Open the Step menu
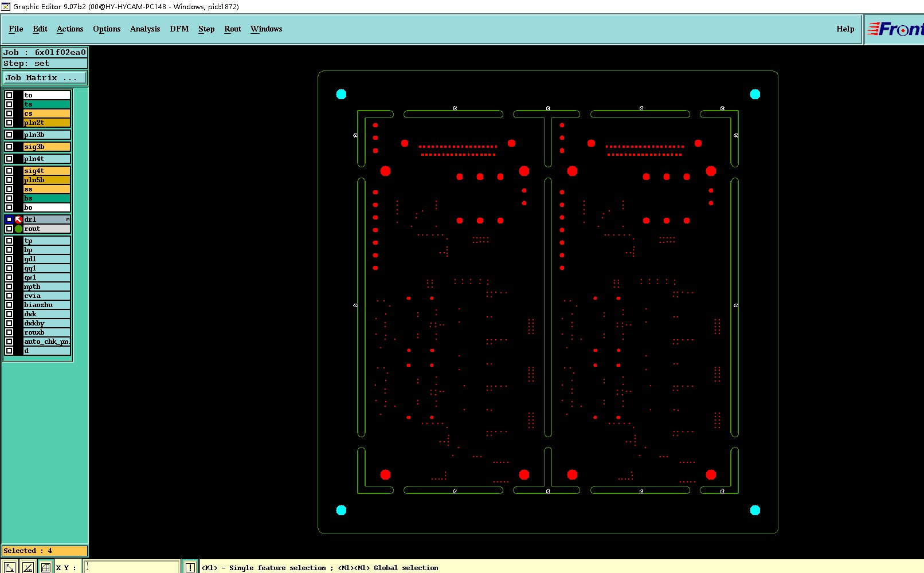Screen dimensions: 924x573 [206, 29]
